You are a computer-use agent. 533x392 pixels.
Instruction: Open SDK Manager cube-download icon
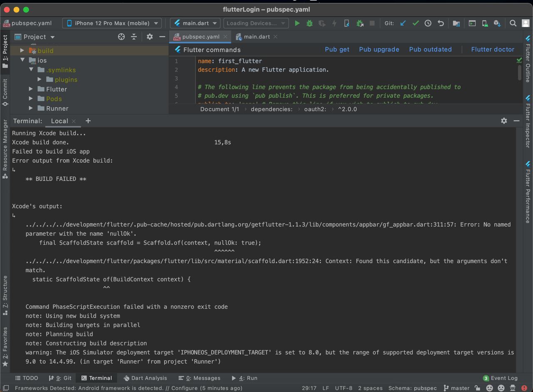pyautogui.click(x=497, y=23)
